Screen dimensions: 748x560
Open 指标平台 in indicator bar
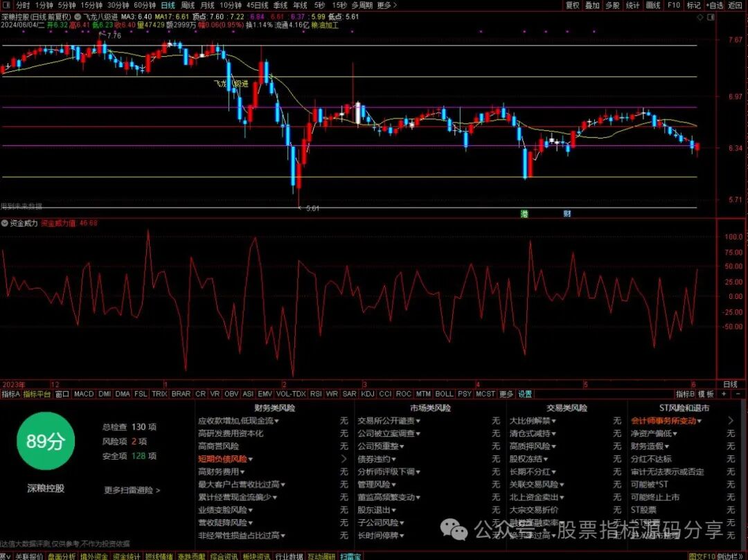37,394
